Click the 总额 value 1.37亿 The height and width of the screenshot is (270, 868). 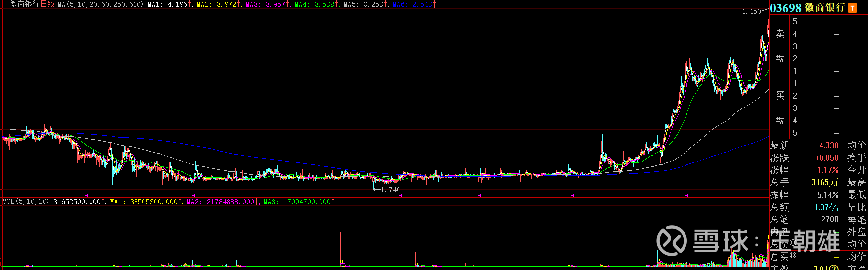tap(826, 207)
